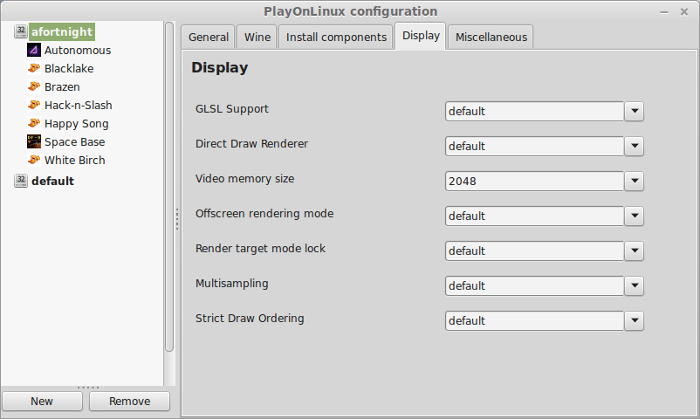Click the White Birch shortcut icon

point(34,160)
